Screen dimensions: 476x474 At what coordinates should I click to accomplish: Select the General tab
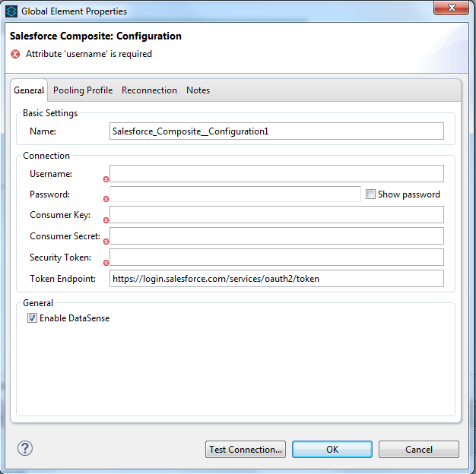click(x=29, y=90)
